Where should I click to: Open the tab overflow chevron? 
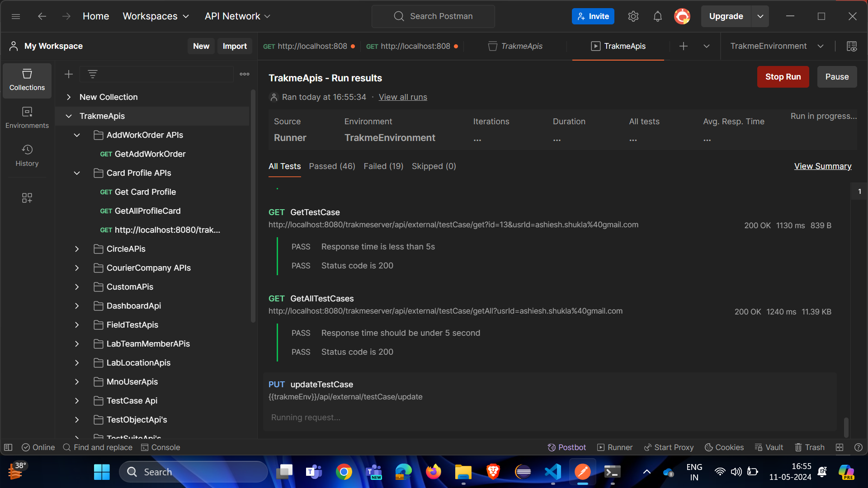(x=707, y=46)
